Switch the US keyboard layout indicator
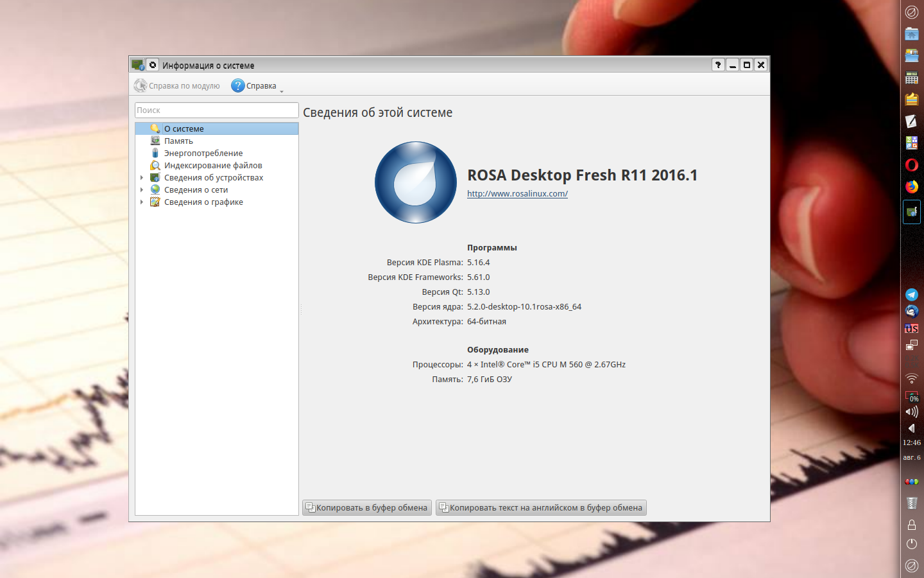Image resolution: width=924 pixels, height=578 pixels. click(912, 328)
